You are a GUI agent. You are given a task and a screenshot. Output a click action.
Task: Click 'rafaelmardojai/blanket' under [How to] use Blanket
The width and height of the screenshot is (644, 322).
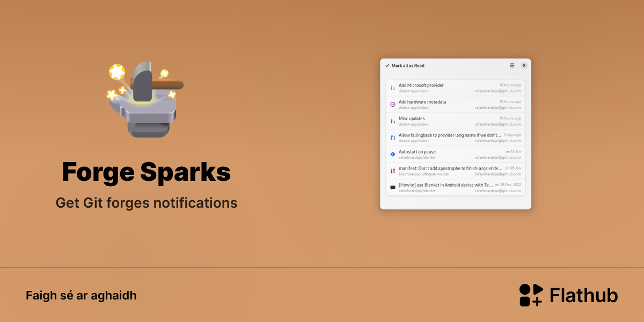(x=417, y=191)
